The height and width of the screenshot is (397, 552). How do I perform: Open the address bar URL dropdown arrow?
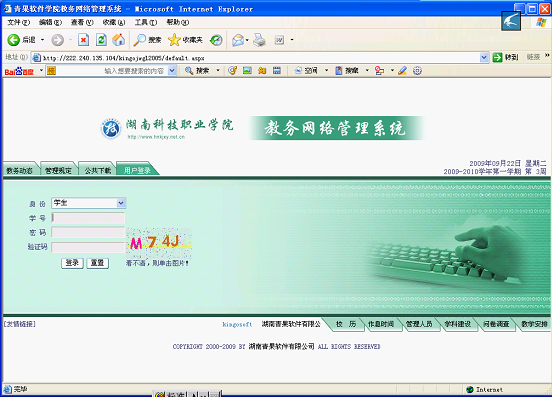tap(484, 57)
